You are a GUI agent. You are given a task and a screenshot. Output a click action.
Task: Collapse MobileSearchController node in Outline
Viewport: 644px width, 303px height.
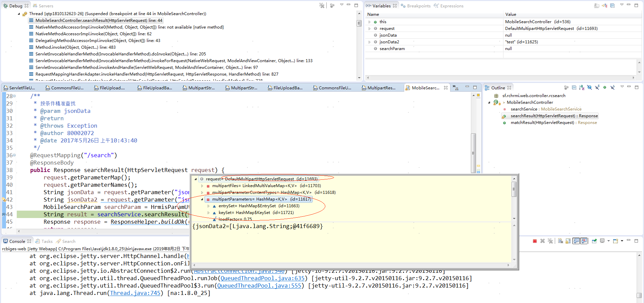[x=489, y=102]
